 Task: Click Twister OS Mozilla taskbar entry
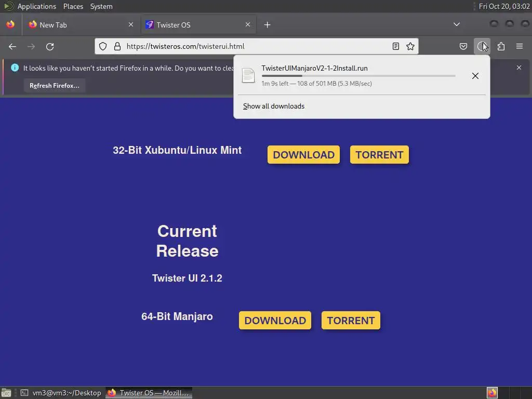(149, 393)
